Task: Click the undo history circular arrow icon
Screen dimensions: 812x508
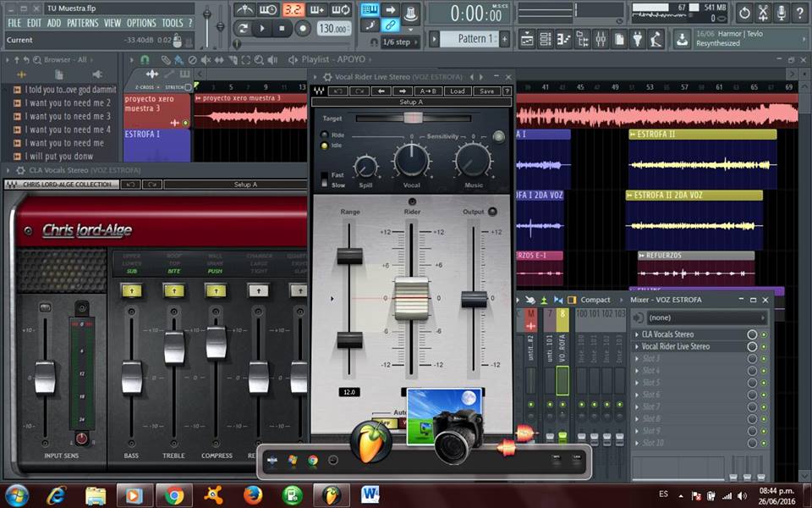Action: [x=744, y=13]
